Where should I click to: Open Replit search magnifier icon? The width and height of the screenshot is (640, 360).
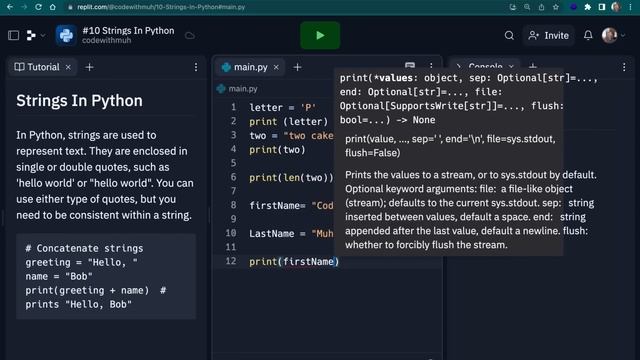(x=509, y=36)
